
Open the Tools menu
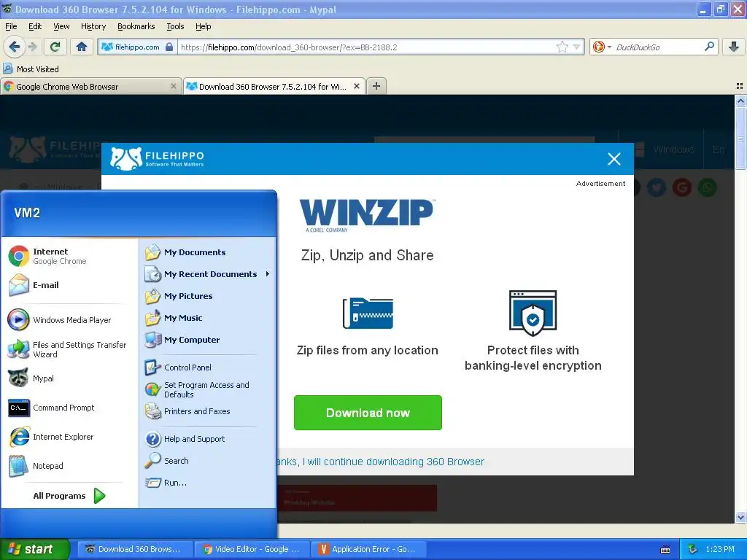[175, 26]
